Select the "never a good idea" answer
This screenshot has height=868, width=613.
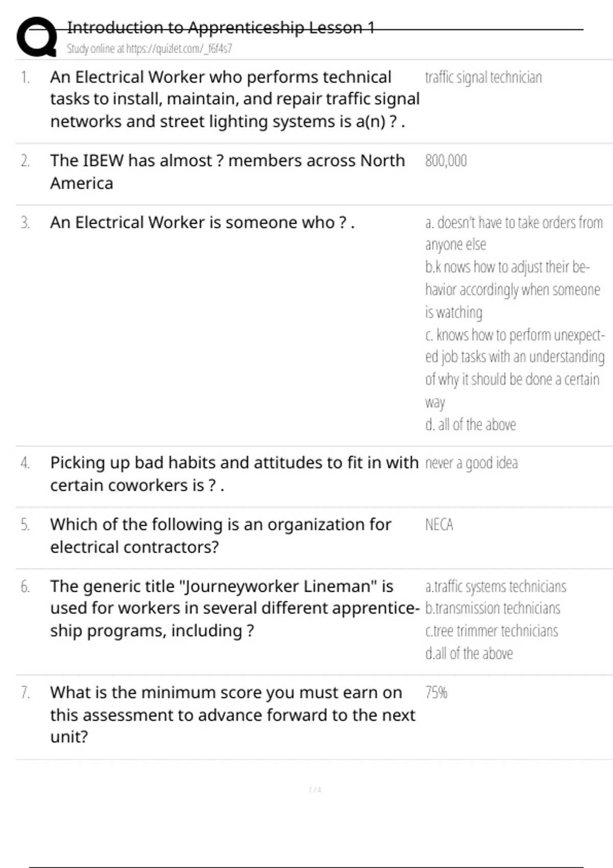click(471, 463)
